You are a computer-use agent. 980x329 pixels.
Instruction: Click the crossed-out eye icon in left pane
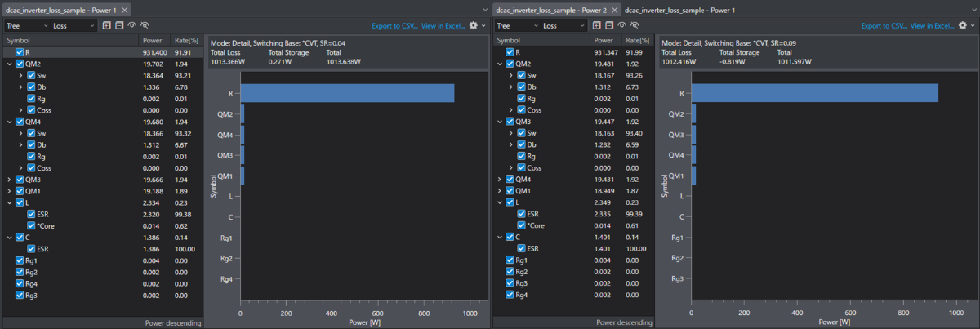pos(145,25)
